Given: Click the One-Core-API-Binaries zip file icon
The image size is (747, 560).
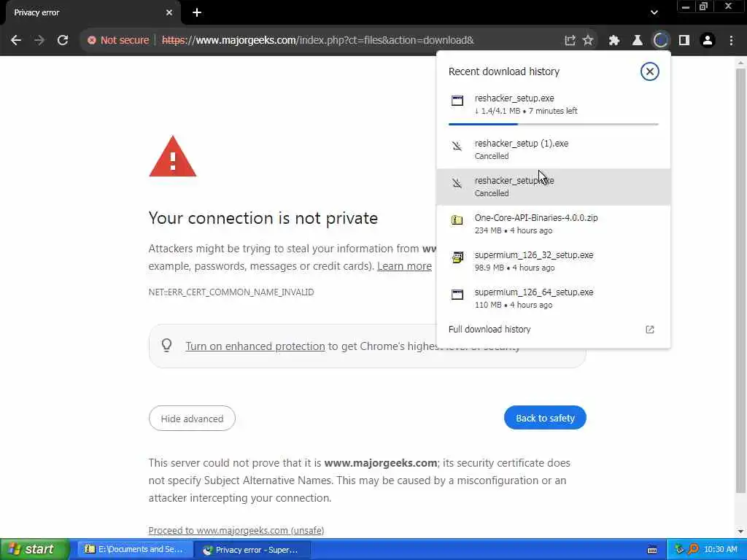Looking at the screenshot, I should 457,220.
